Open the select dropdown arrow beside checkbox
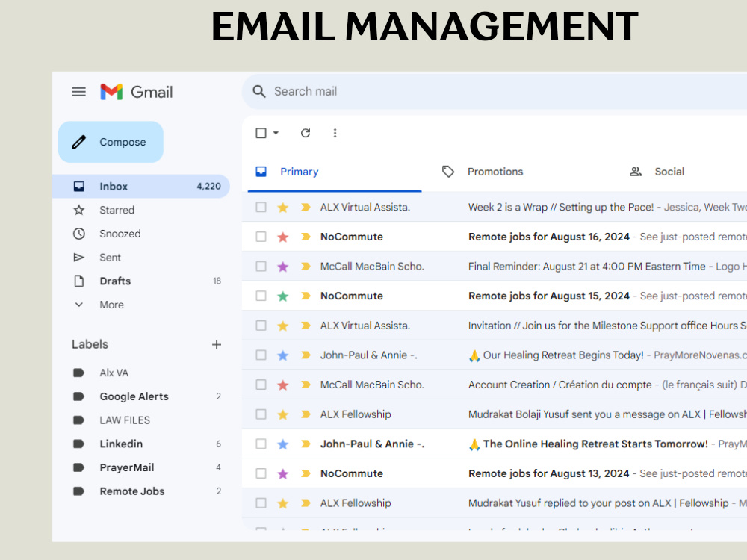747x560 pixels. [276, 133]
